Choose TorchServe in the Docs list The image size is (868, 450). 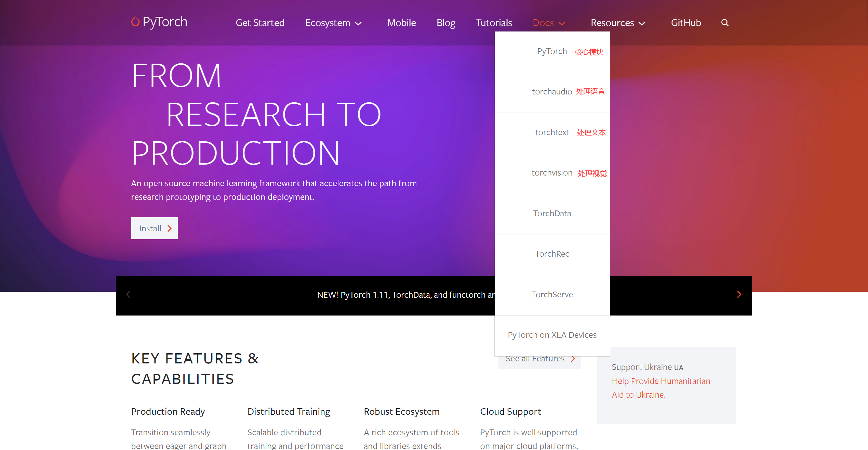click(552, 295)
